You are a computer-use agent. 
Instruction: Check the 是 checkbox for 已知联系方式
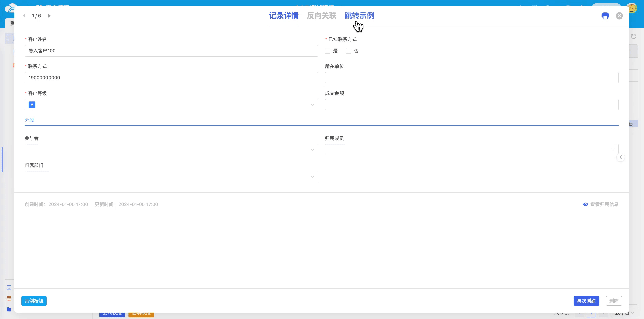click(x=328, y=51)
